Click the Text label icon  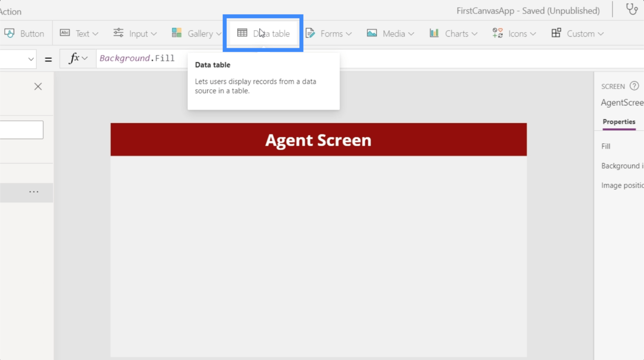coord(65,33)
